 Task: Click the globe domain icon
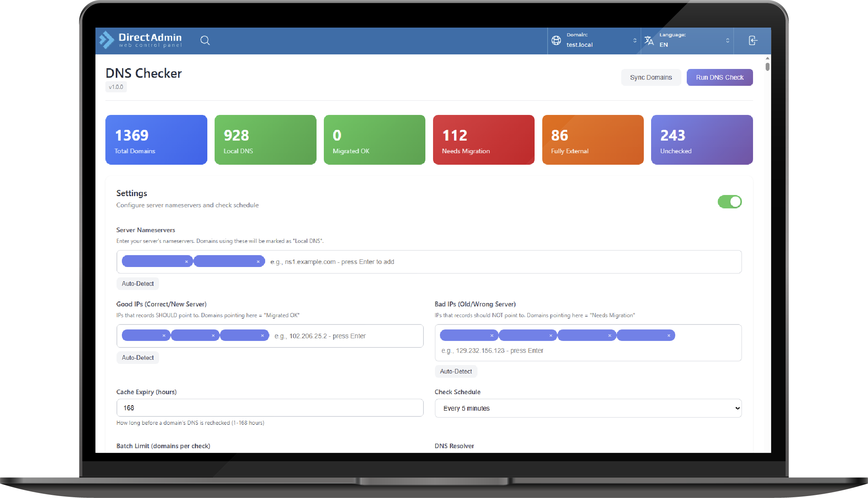pyautogui.click(x=556, y=40)
